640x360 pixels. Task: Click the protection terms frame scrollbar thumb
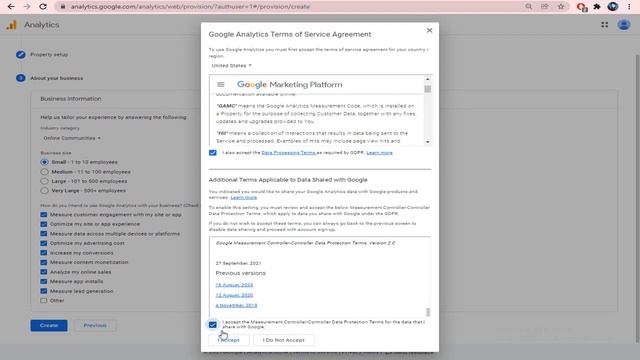[428, 312]
